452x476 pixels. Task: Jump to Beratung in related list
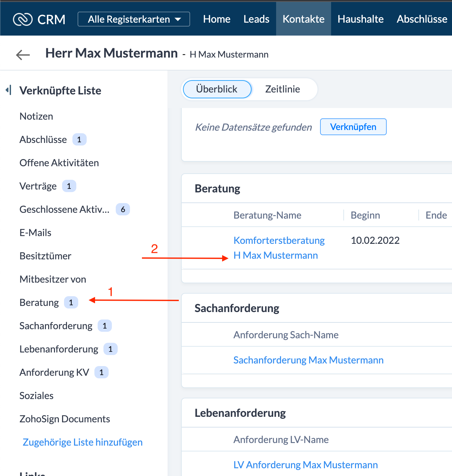[39, 302]
